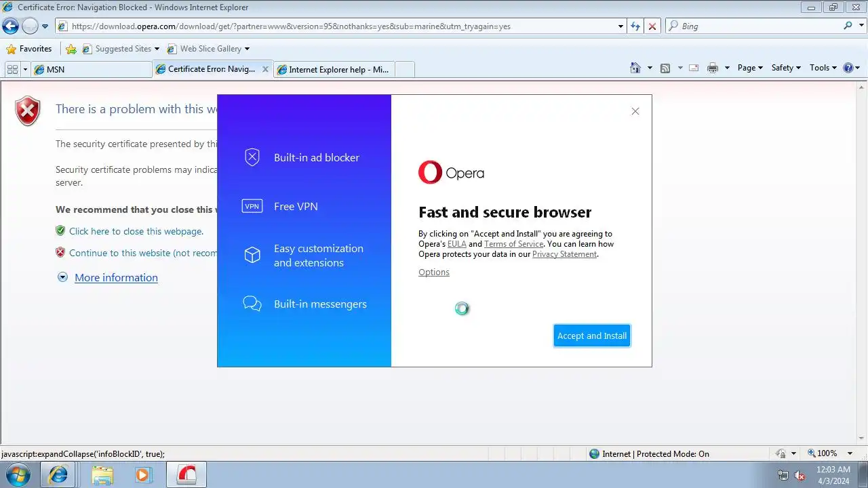Click the red shield certificate error icon
The height and width of the screenshot is (488, 868).
[28, 111]
